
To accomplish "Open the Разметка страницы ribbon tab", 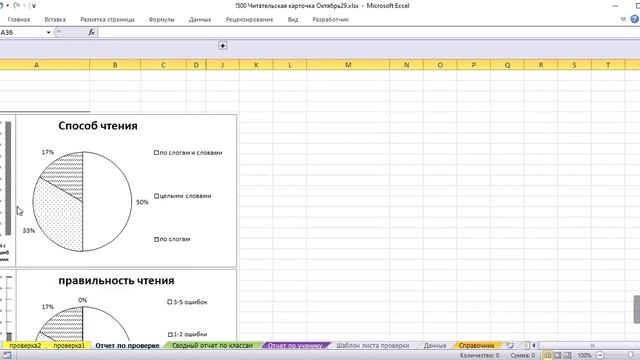I will click(107, 20).
